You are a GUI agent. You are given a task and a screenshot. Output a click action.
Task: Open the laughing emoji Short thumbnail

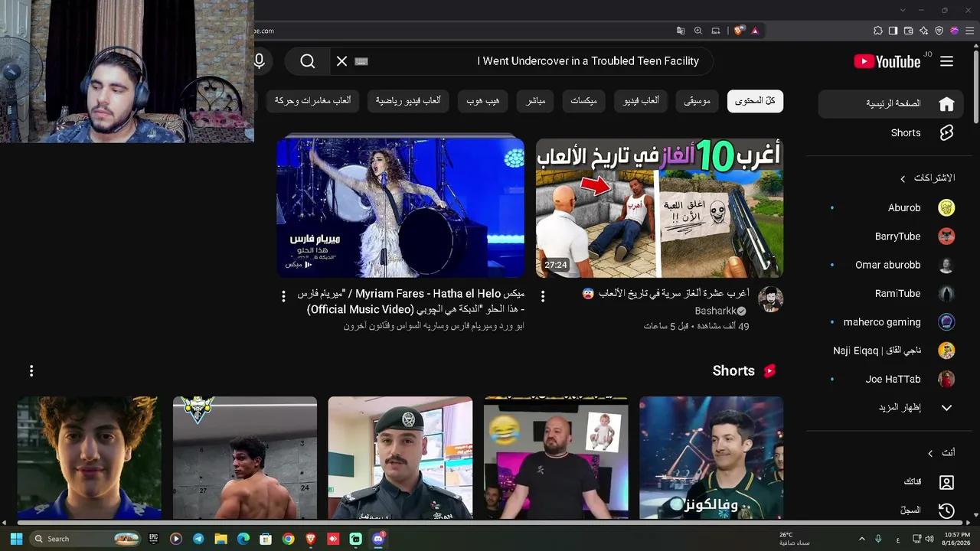(556, 458)
